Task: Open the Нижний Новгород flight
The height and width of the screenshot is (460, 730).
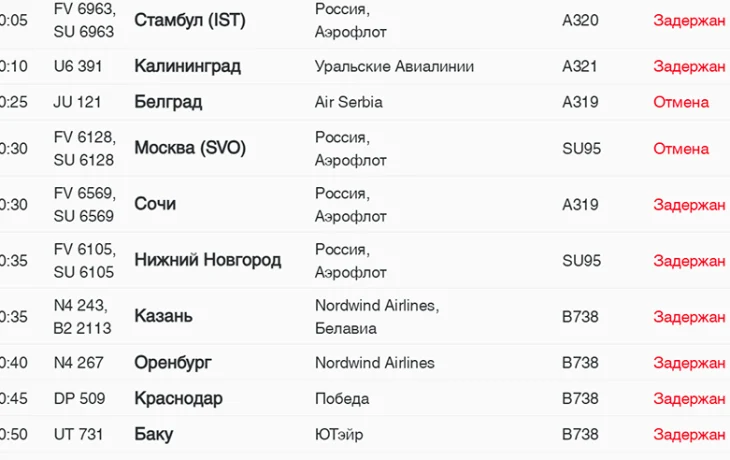Action: [x=207, y=260]
